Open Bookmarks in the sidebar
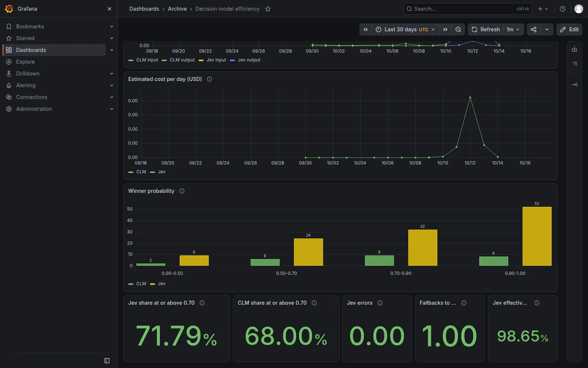 coord(30,26)
